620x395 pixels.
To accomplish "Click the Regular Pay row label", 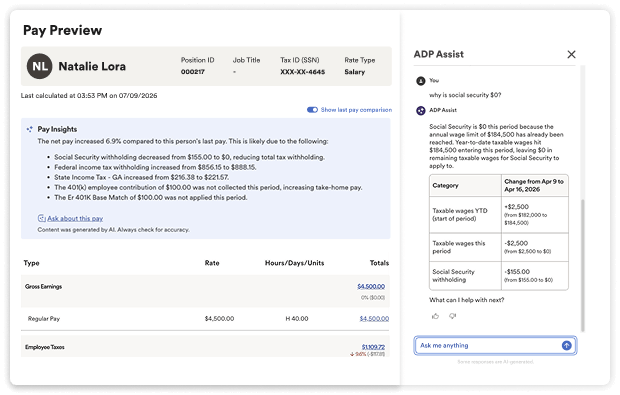I will point(44,318).
